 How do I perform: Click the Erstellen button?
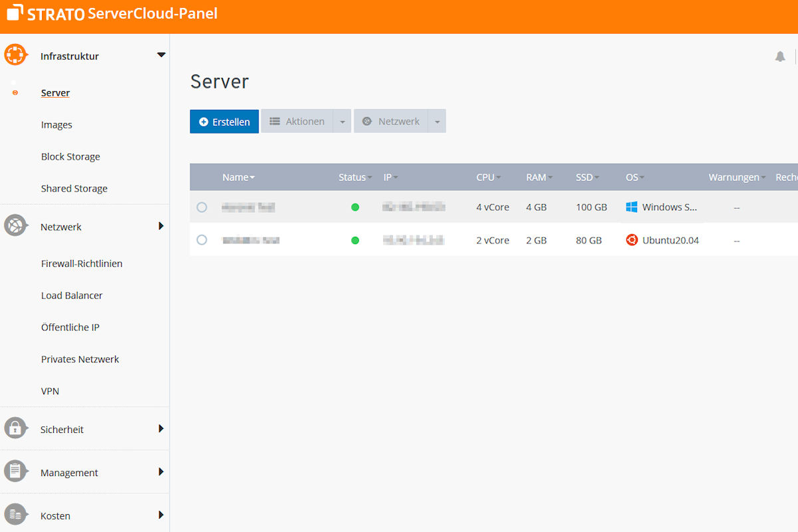224,122
